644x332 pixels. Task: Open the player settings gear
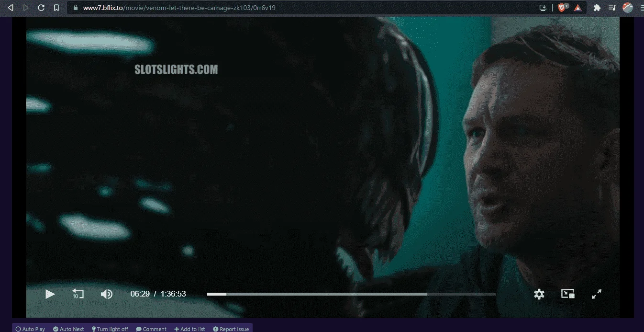pyautogui.click(x=539, y=294)
